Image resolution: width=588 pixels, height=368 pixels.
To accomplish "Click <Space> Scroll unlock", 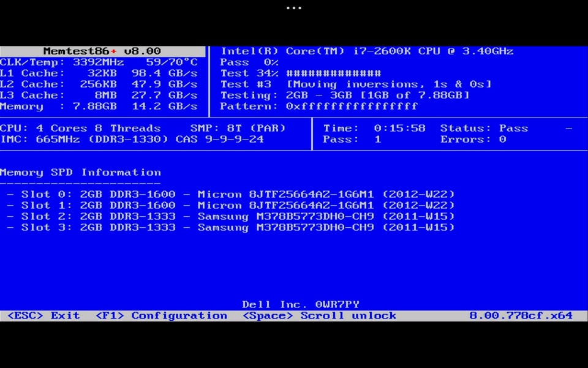I will (320, 315).
